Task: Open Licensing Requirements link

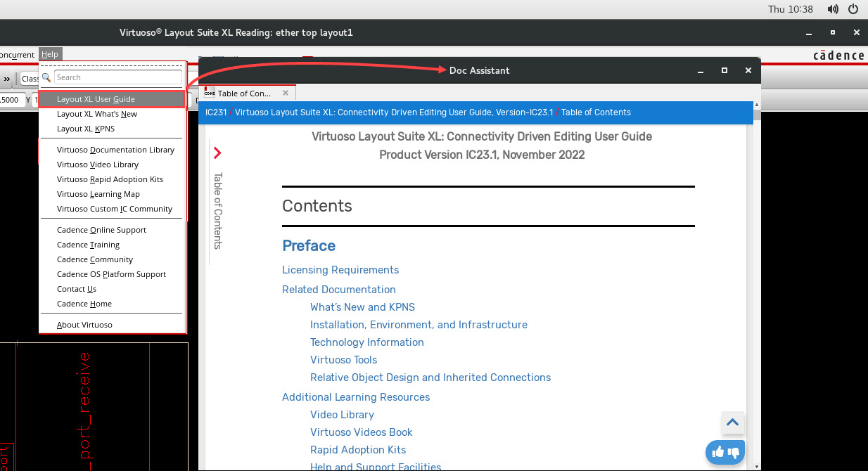Action: [x=340, y=270]
